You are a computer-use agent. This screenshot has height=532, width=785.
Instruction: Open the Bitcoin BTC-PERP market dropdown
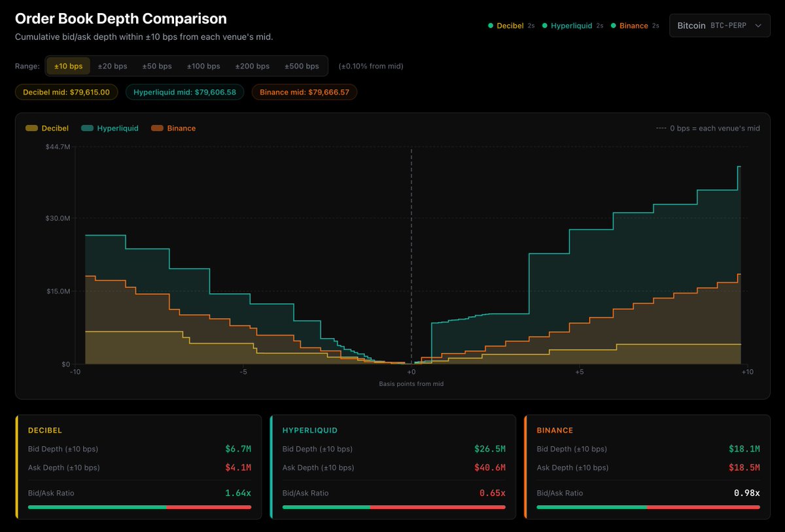coord(720,26)
